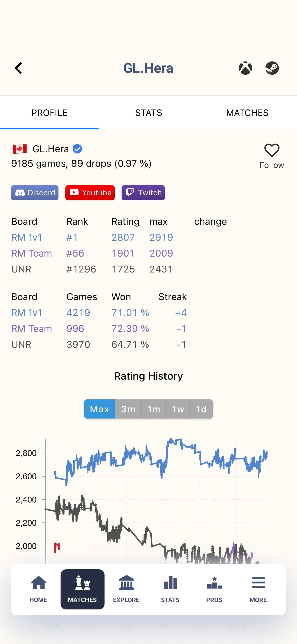Open the More menu icon
The height and width of the screenshot is (644, 297).
[258, 589]
